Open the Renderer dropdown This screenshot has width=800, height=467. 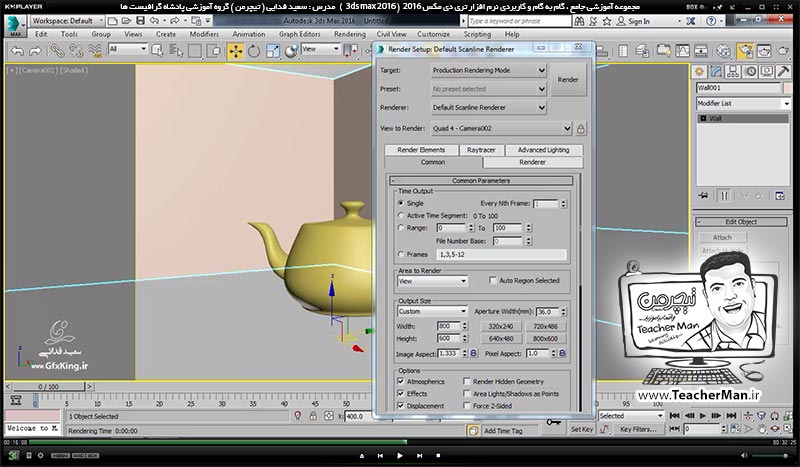coord(489,108)
